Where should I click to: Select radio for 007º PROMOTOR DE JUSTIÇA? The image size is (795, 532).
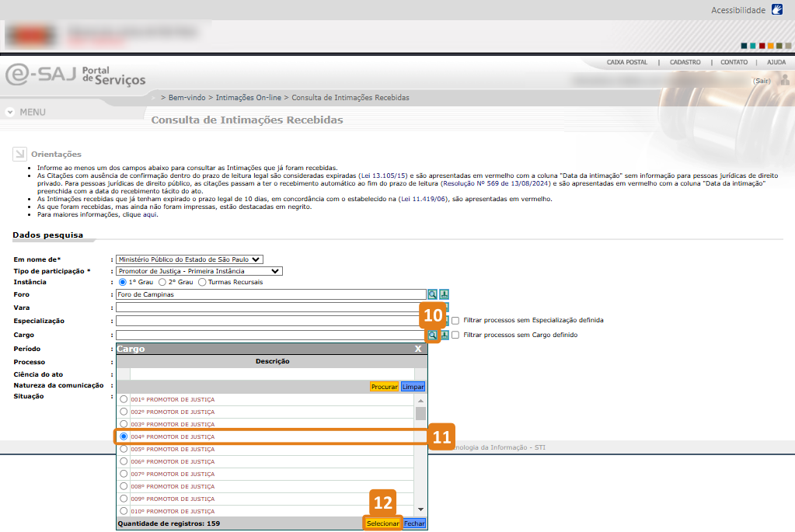pos(123,474)
